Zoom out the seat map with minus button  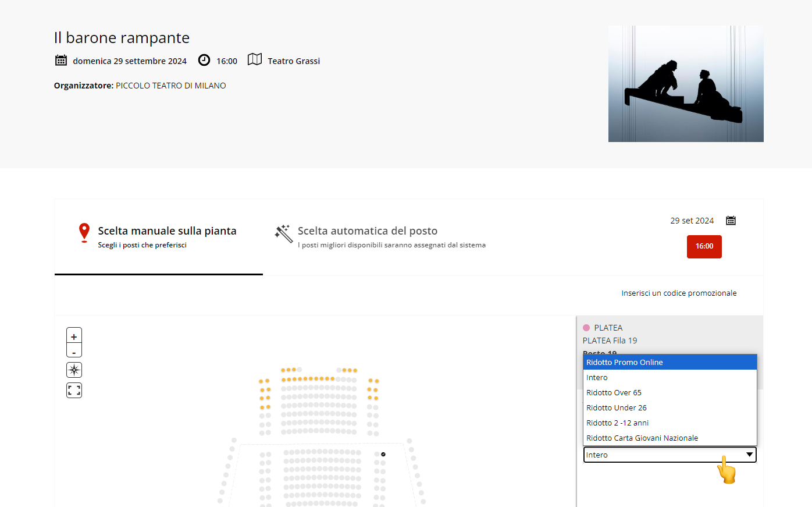pyautogui.click(x=74, y=350)
